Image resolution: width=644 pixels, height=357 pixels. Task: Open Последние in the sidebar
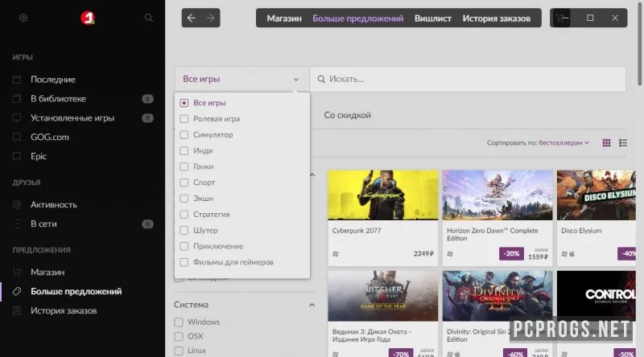[x=53, y=79]
